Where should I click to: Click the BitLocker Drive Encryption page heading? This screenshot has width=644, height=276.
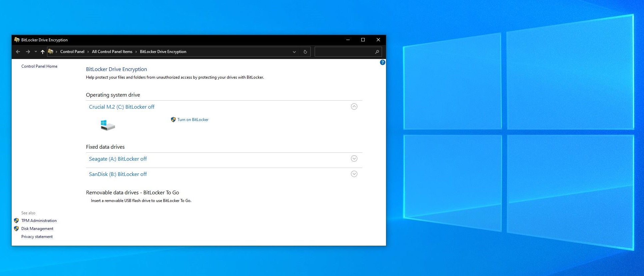pyautogui.click(x=116, y=69)
